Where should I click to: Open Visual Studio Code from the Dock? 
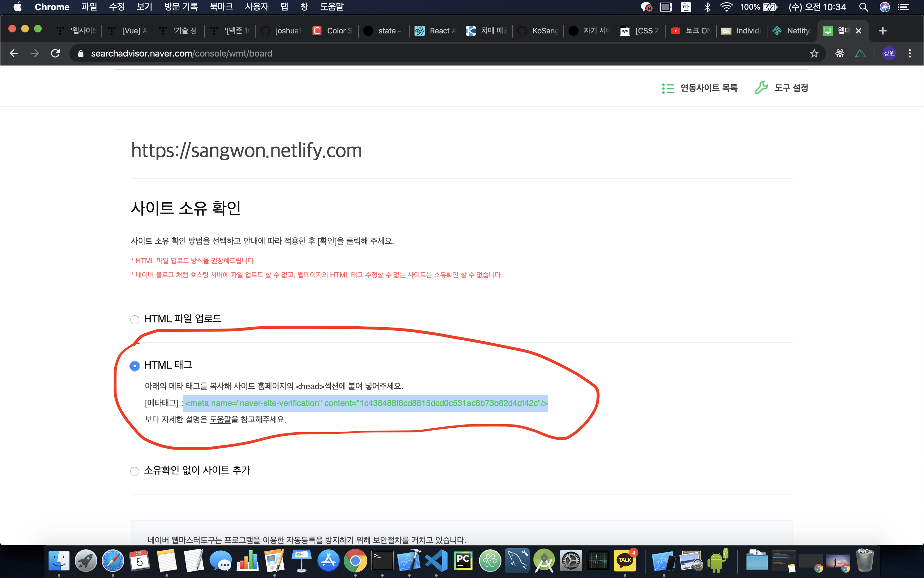click(436, 561)
